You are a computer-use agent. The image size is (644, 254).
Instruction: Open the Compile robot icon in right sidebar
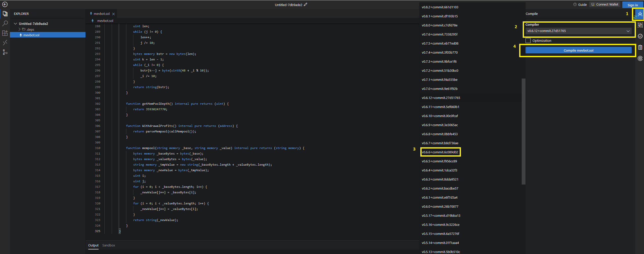tap(640, 14)
